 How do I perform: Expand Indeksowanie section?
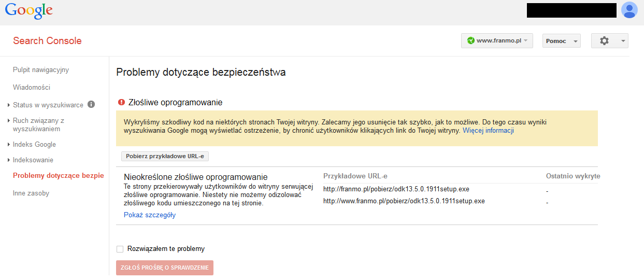[9, 160]
